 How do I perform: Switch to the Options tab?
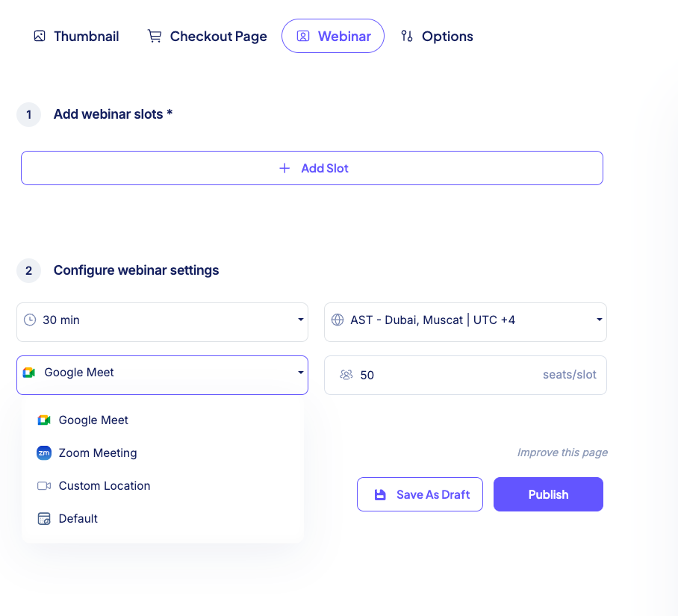447,36
